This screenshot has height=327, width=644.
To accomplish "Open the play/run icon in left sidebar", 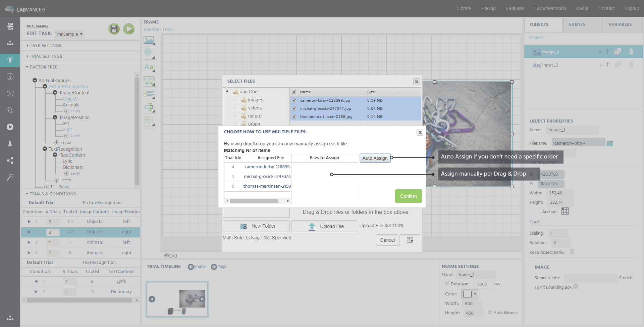I will pos(10,127).
